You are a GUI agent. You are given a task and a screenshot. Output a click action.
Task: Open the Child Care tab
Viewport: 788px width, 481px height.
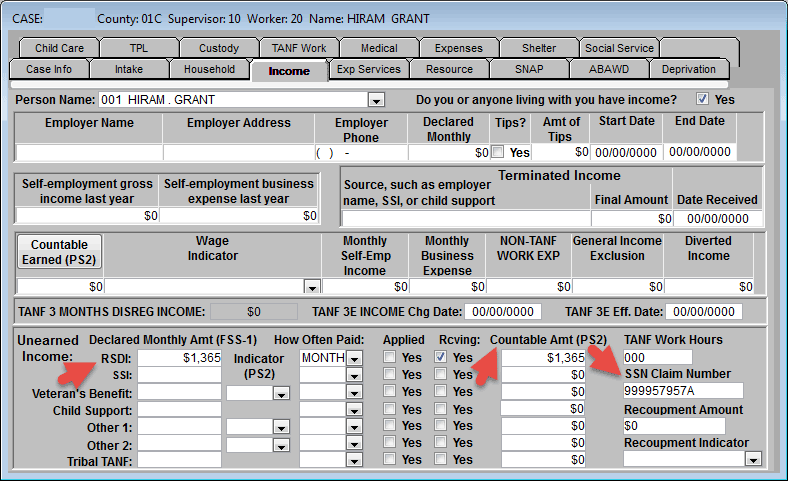click(x=59, y=48)
